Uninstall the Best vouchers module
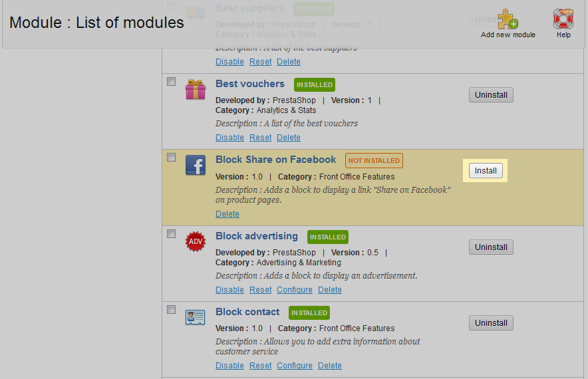This screenshot has height=379, width=588. coord(491,95)
